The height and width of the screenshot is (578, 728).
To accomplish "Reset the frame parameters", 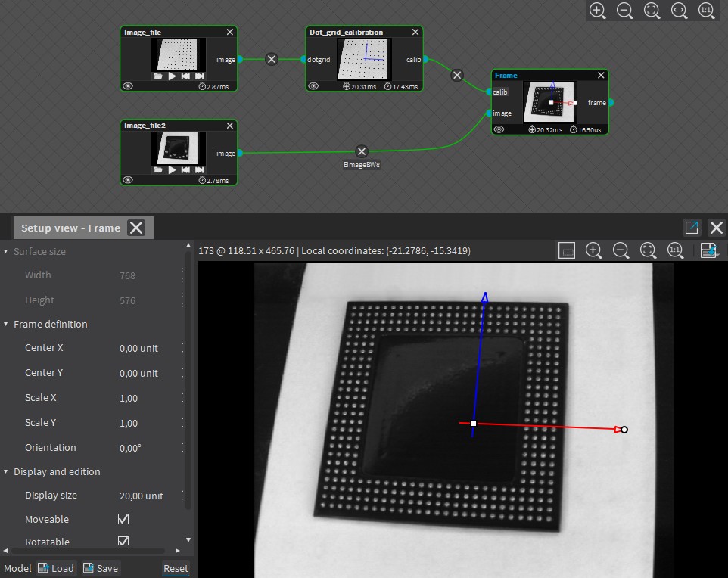I will pyautogui.click(x=176, y=568).
